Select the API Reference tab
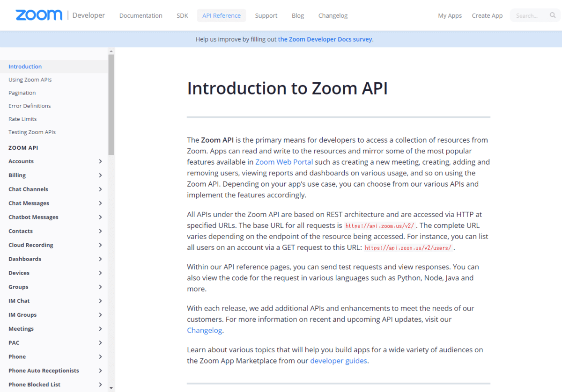 click(222, 15)
